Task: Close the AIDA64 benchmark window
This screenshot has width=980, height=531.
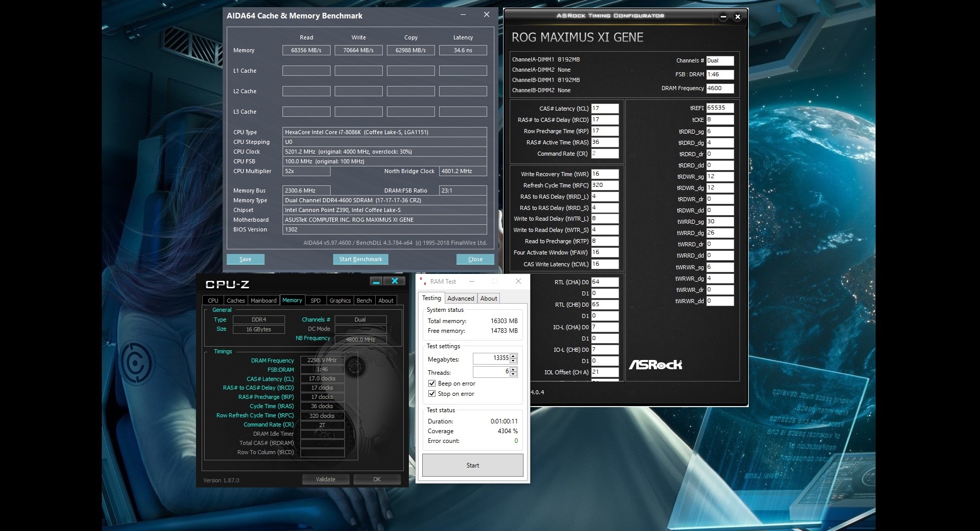Action: (486, 15)
